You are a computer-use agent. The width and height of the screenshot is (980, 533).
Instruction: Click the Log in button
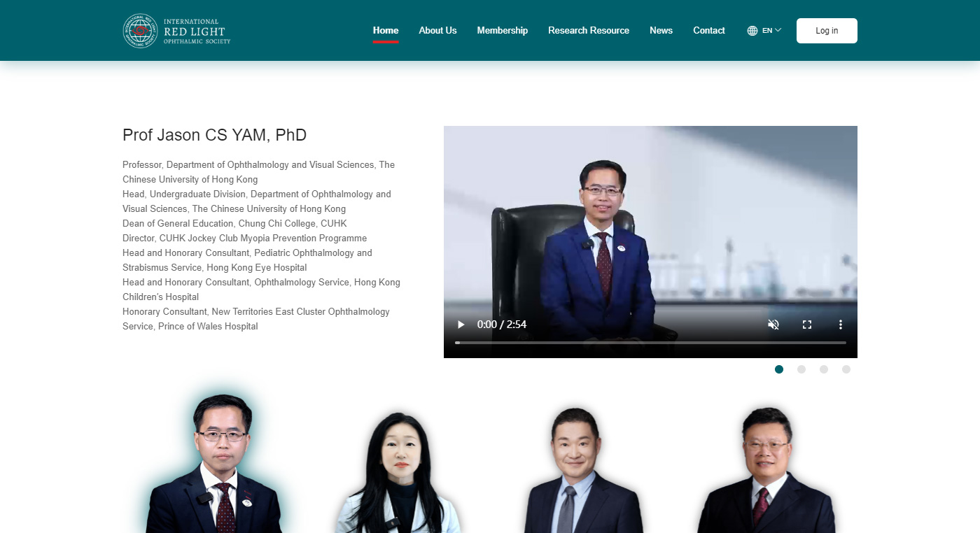(827, 31)
